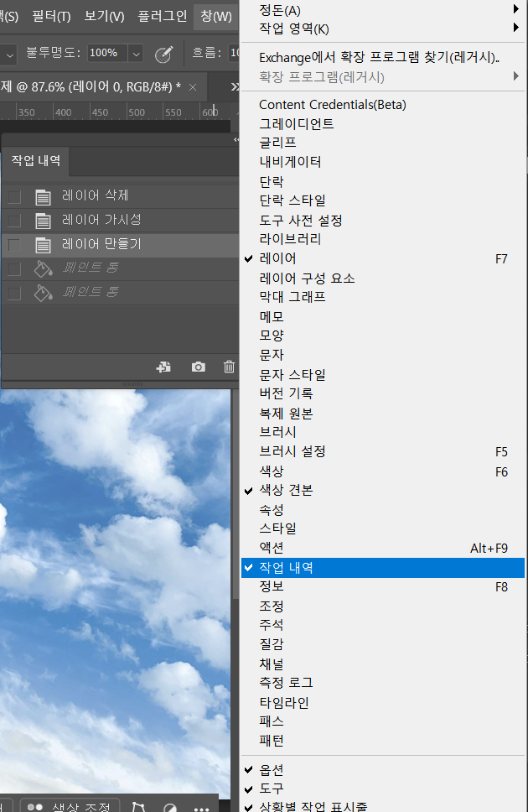Click document icon of 레이어 만들기 state
Viewport: 528px width, 812px height.
43,245
